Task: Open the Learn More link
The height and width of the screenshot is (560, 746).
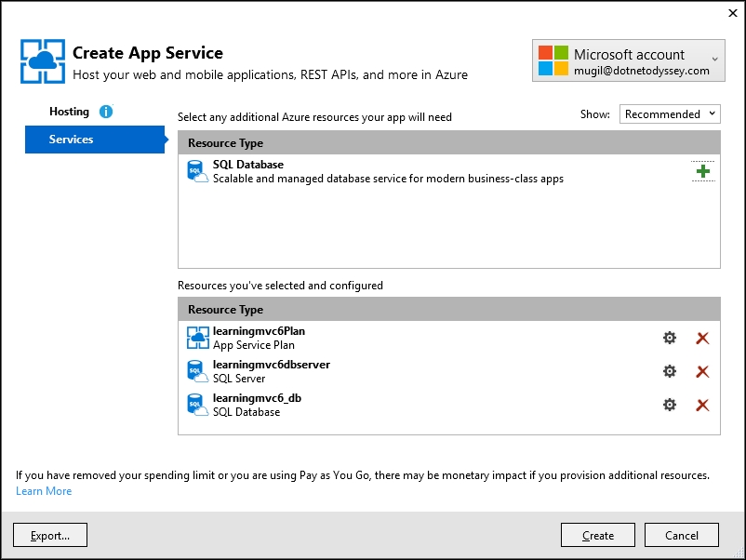Action: 44,491
